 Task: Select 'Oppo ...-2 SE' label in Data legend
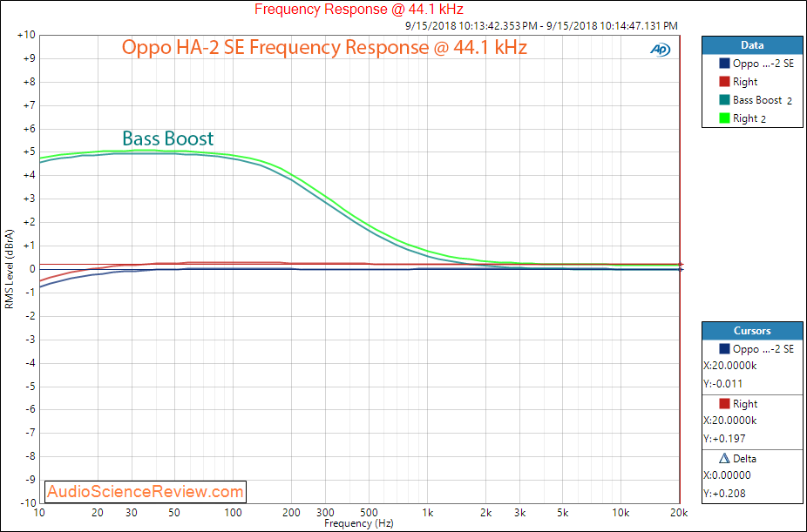pyautogui.click(x=763, y=64)
